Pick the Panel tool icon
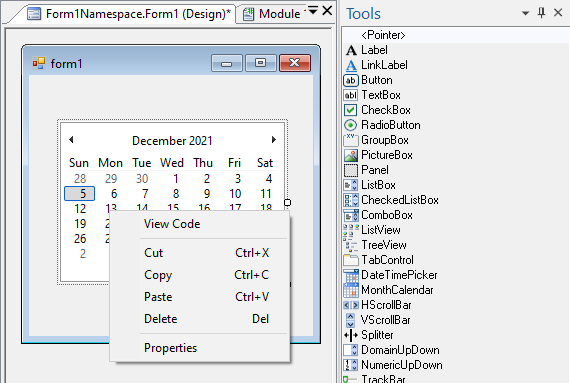Screen dimensions: 570x383 351,170
